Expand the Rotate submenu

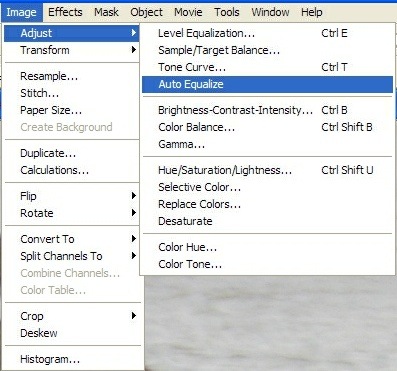72,213
